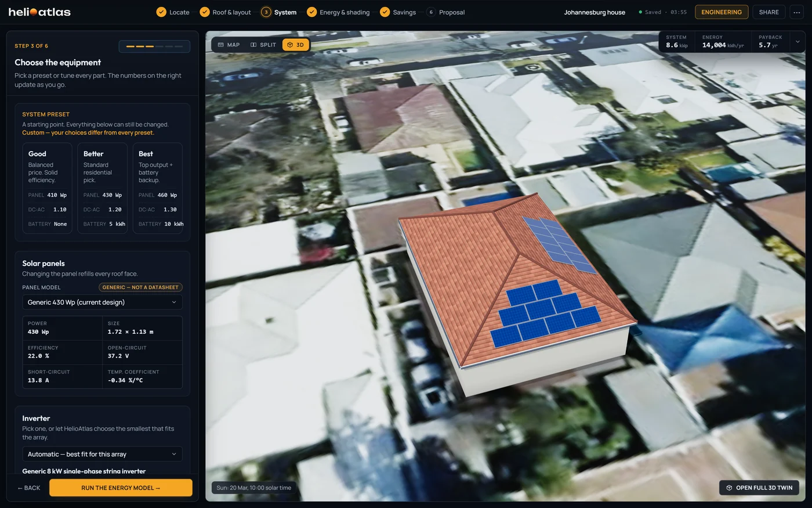Open the inverter Automatic best fit dropdown
Viewport: 812px width, 508px height.
point(102,454)
